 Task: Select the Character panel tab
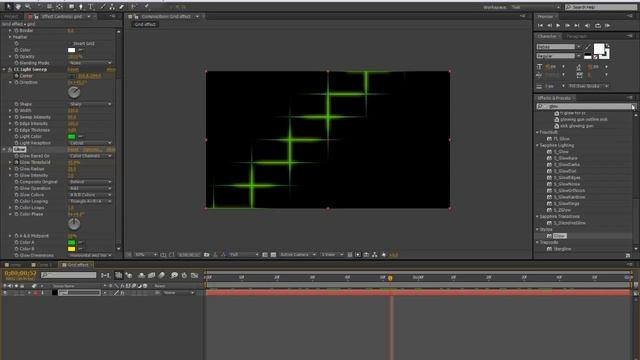coord(547,36)
